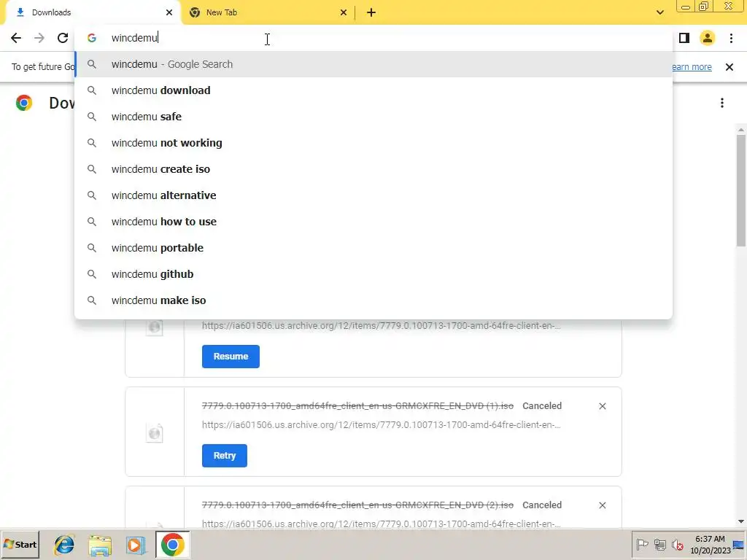Choose the 'wincdemu create iso' suggestion

tap(373, 169)
